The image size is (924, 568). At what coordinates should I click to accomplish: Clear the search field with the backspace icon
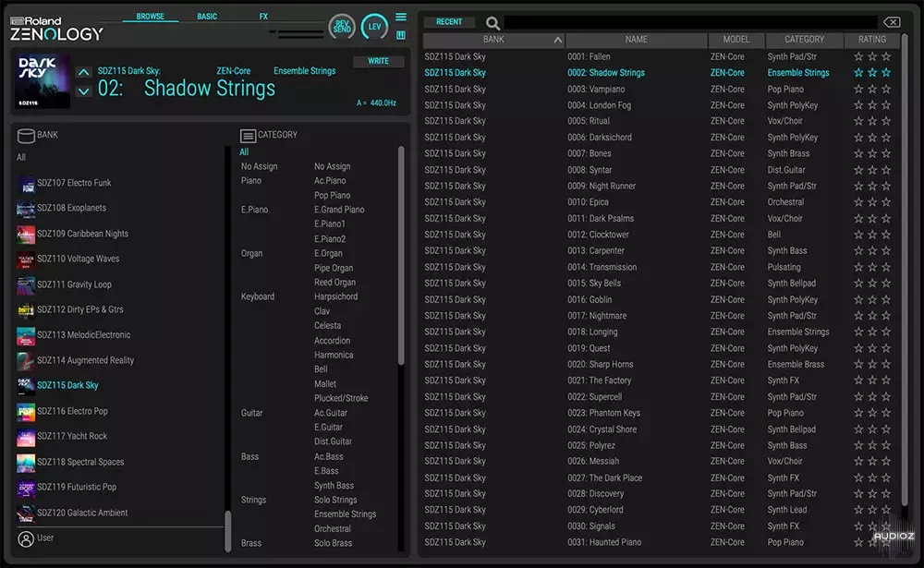(892, 22)
